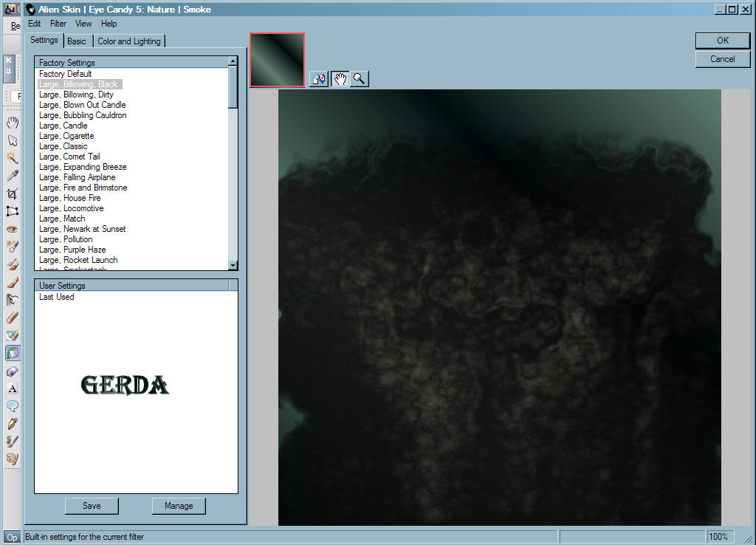Select the Large, Candle preset
Image resolution: width=756 pixels, height=545 pixels.
[63, 126]
